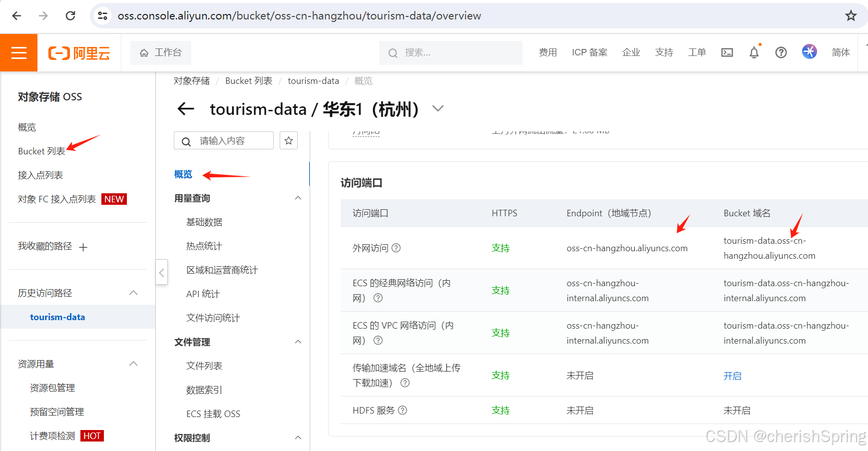Open the site info icon in address bar
Screen dimensions: 868x451
(x=103, y=15)
